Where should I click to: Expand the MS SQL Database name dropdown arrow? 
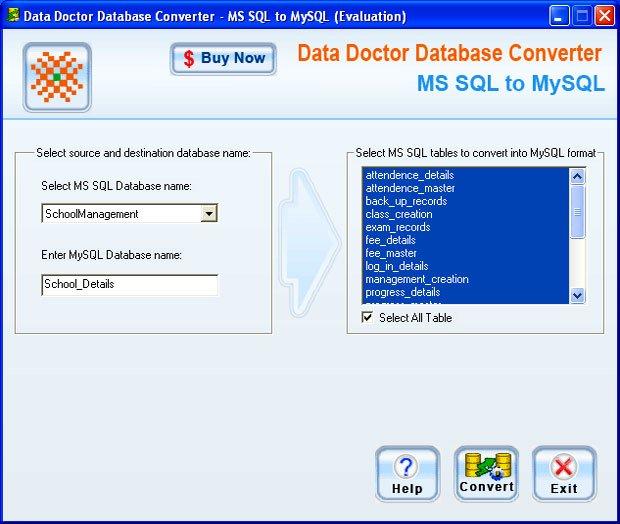[209, 214]
